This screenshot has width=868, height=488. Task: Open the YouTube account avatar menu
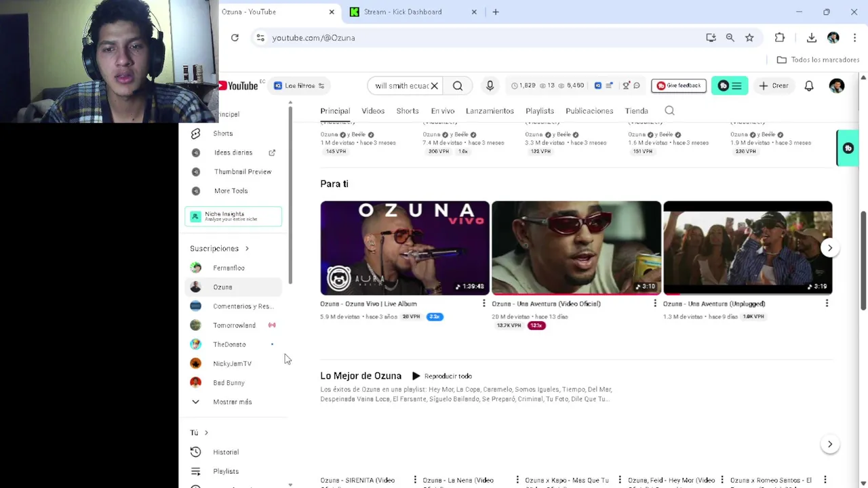837,85
